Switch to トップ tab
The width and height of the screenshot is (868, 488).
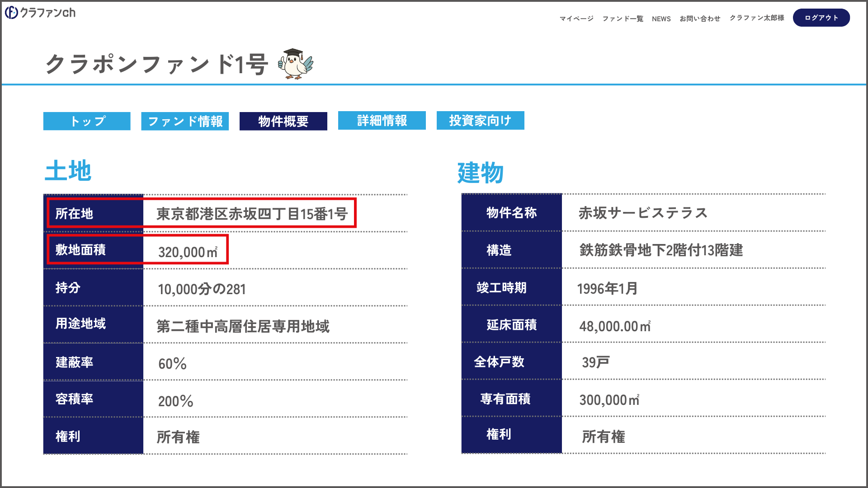(87, 121)
